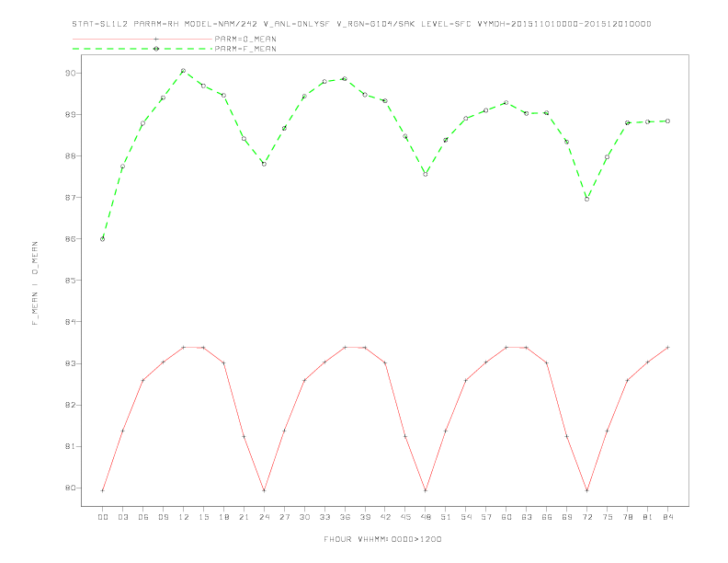
Task: Click the x-axis tick label 36
Action: click(x=345, y=517)
